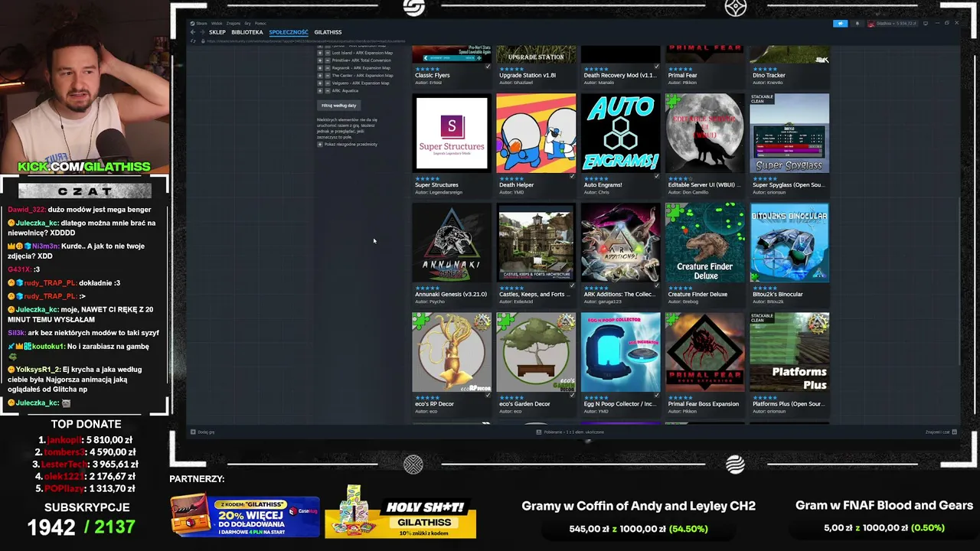Open the GILATHISS profile tab
Image resolution: width=980 pixels, height=551 pixels.
(328, 32)
